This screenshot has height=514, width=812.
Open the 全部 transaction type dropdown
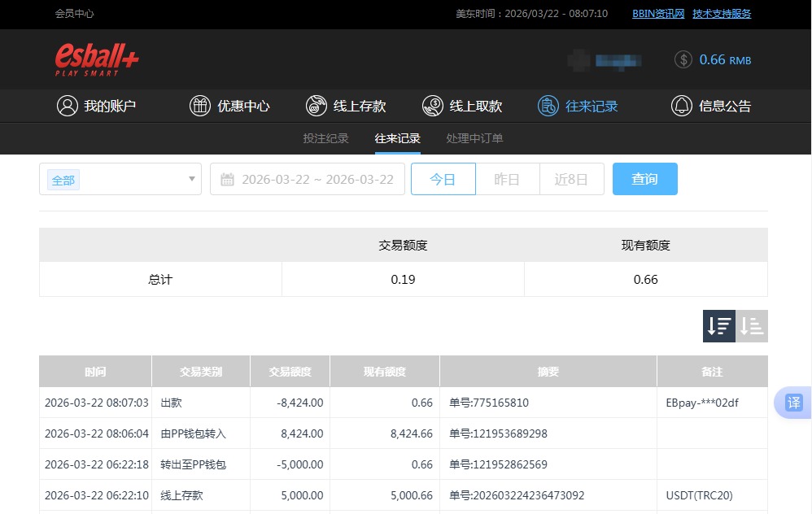pyautogui.click(x=120, y=179)
